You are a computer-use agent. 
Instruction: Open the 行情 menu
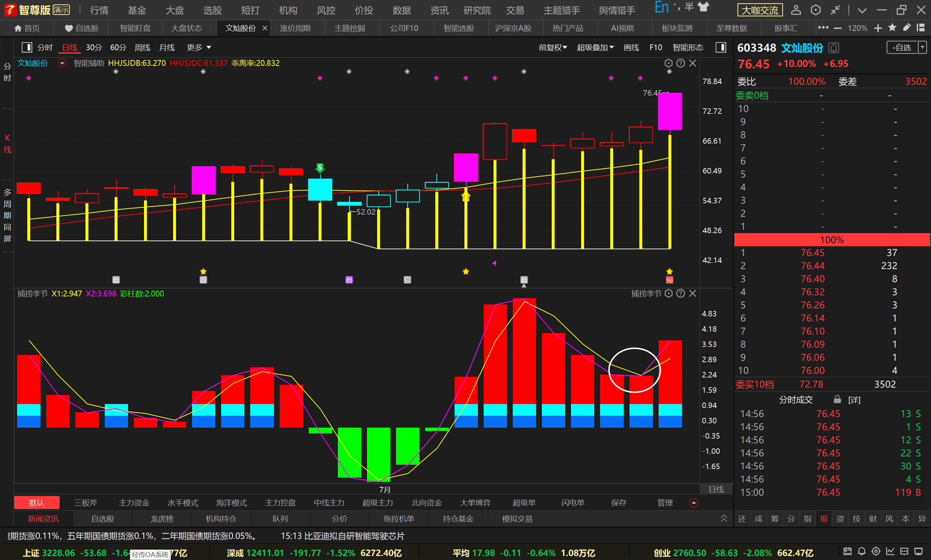pyautogui.click(x=99, y=10)
